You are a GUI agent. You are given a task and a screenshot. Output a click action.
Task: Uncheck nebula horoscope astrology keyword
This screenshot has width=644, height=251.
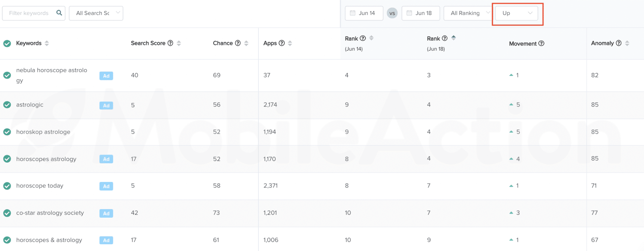click(7, 75)
